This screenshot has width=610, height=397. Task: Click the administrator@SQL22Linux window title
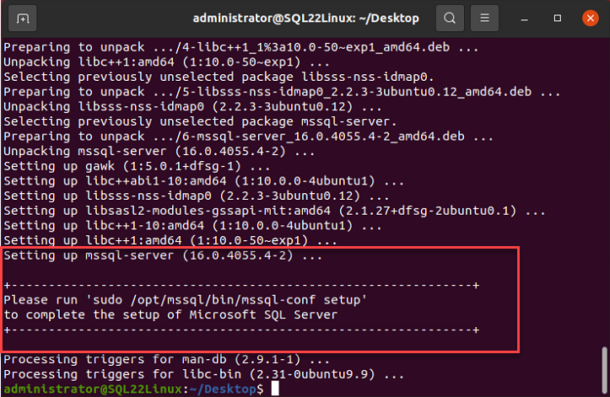[x=306, y=18]
